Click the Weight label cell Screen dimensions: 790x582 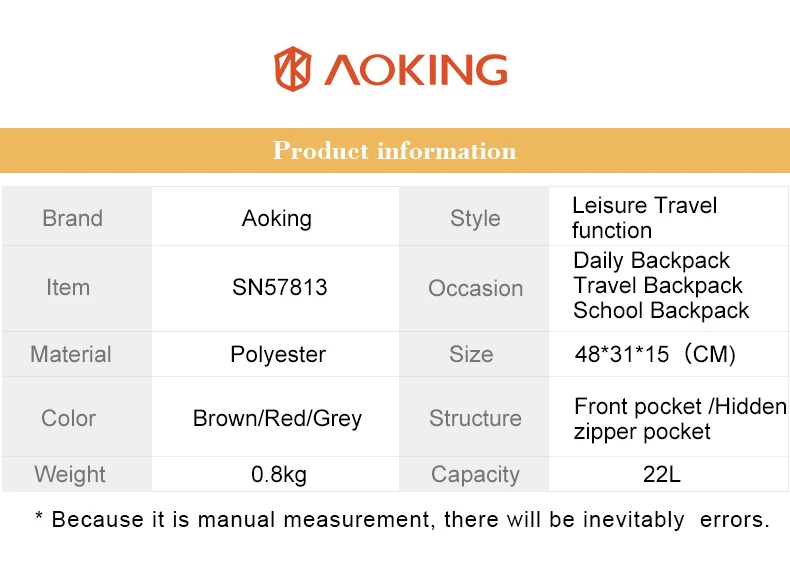coord(77,474)
